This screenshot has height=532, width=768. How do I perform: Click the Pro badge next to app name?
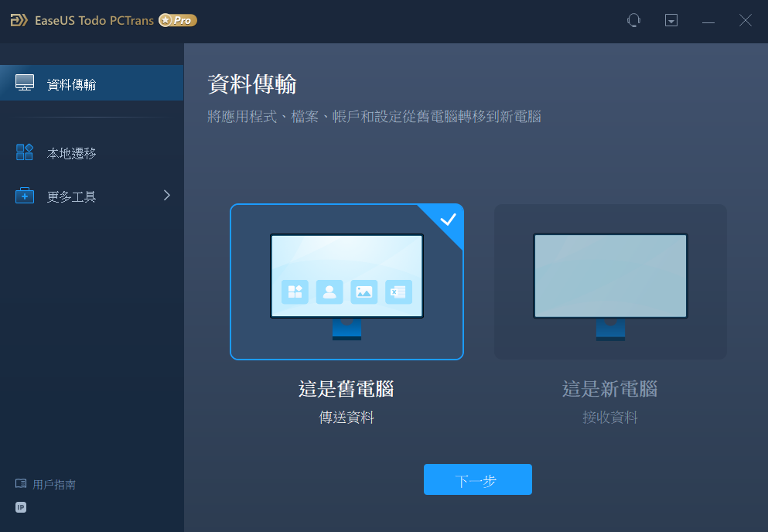[178, 20]
